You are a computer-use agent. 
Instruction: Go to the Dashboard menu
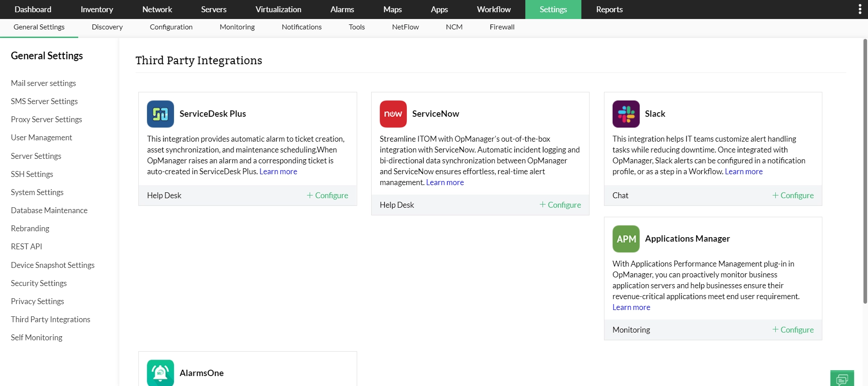(33, 10)
